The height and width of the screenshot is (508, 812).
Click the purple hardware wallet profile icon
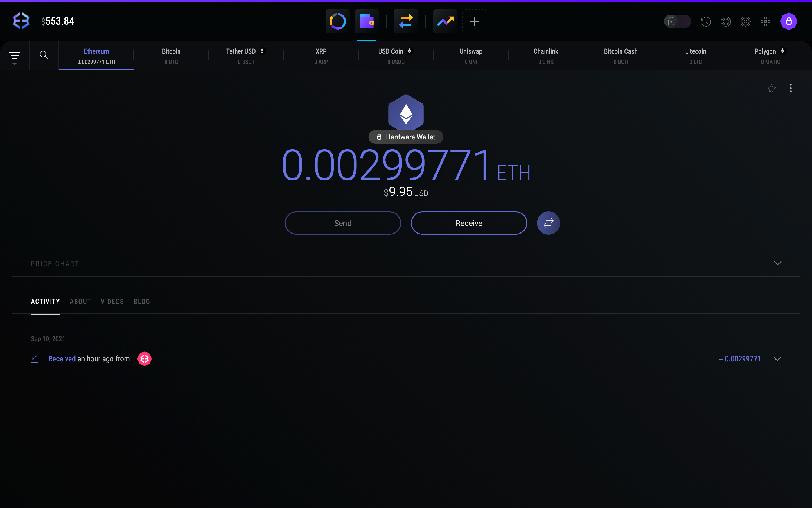(x=788, y=21)
